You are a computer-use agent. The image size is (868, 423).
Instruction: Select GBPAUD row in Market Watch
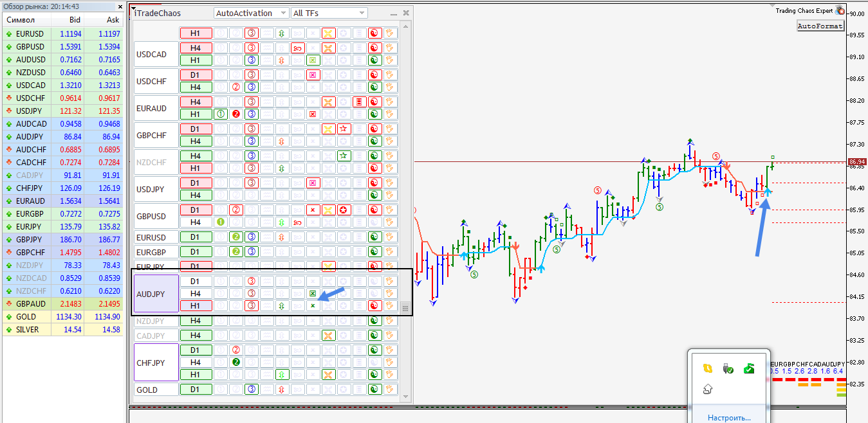coord(62,303)
